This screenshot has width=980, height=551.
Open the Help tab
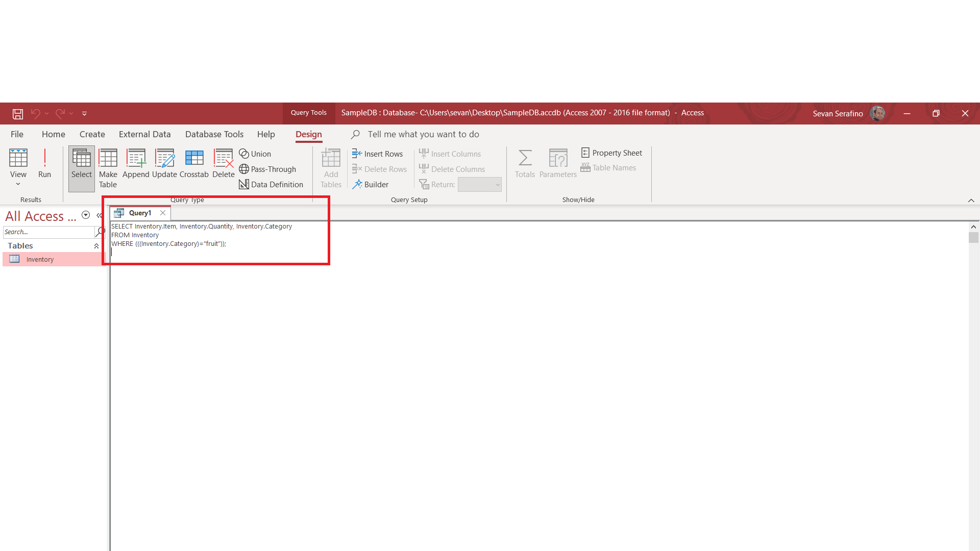click(266, 134)
